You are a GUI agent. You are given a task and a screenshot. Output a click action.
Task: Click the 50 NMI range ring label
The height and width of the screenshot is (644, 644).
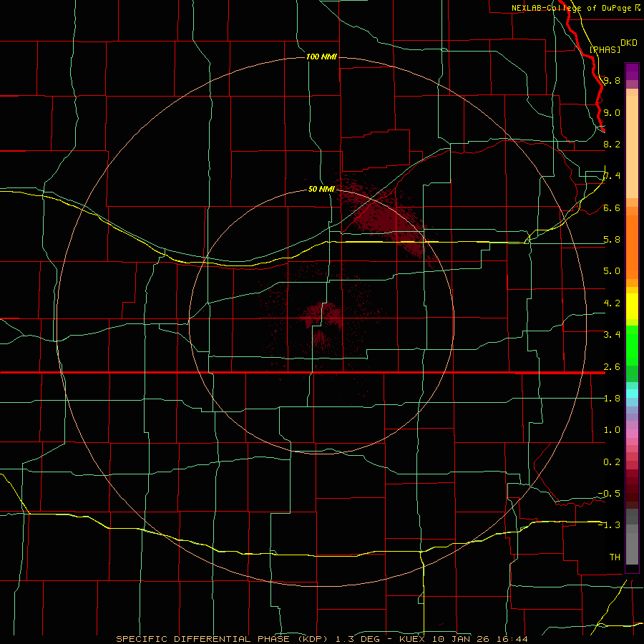(x=321, y=190)
